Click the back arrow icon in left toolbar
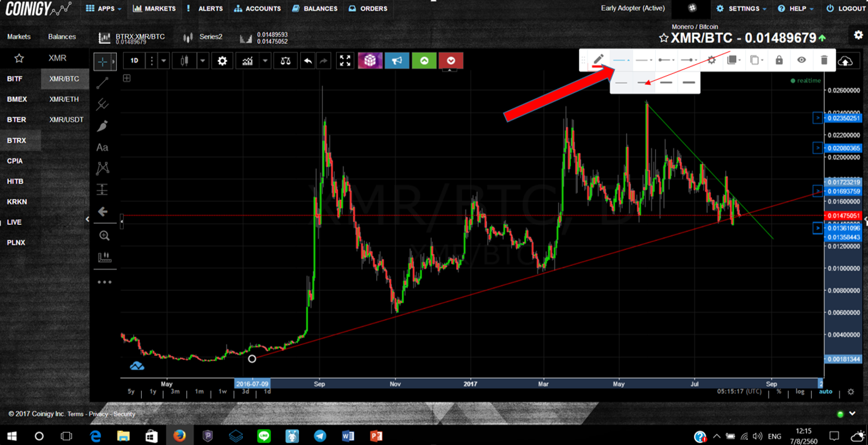The image size is (868, 445). tap(103, 212)
